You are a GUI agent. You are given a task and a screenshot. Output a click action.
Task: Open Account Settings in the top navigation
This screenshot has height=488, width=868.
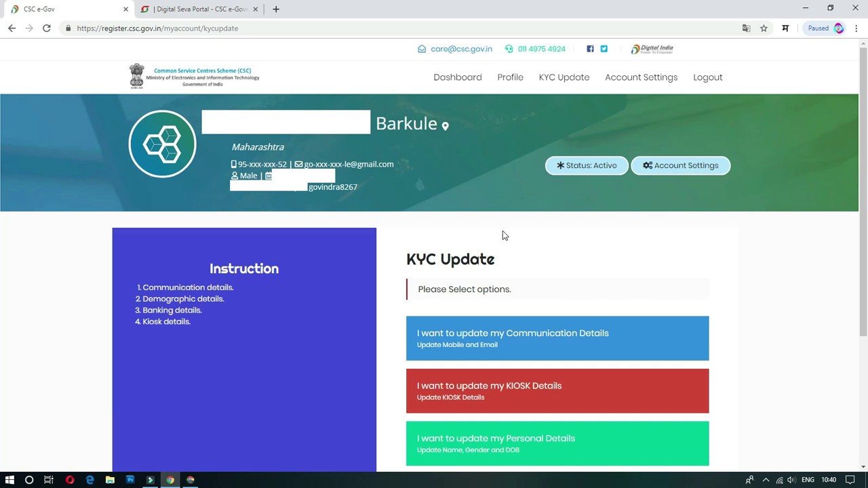642,77
